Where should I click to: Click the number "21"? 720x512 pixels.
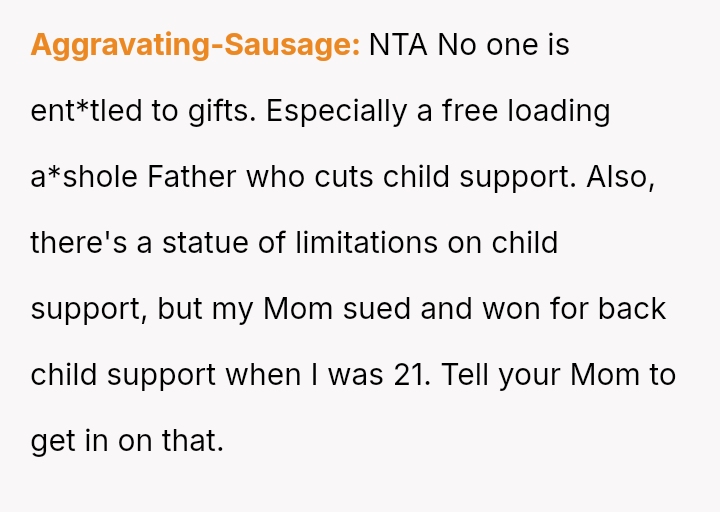pyautogui.click(x=406, y=375)
